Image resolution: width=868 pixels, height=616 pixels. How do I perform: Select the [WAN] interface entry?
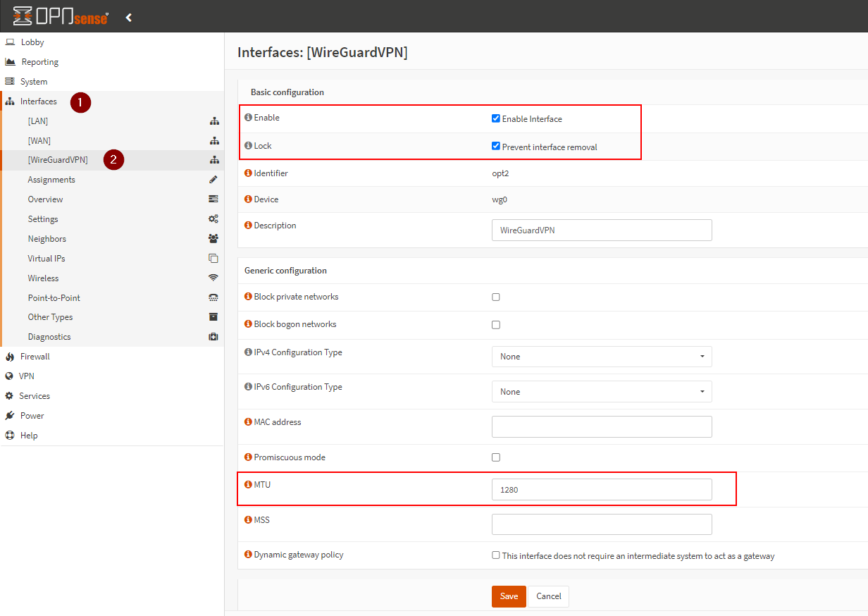[x=39, y=141]
